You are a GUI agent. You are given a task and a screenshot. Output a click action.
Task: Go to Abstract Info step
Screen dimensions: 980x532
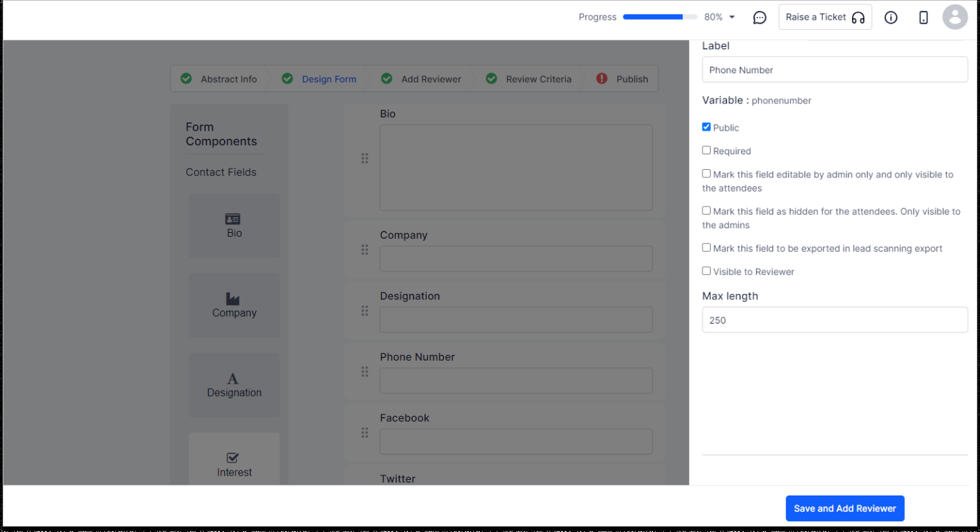click(x=229, y=79)
